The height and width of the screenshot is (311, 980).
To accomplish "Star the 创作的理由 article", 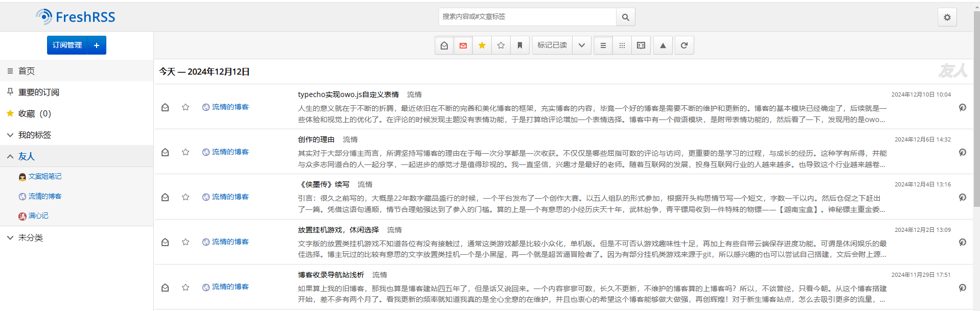I will pyautogui.click(x=186, y=152).
